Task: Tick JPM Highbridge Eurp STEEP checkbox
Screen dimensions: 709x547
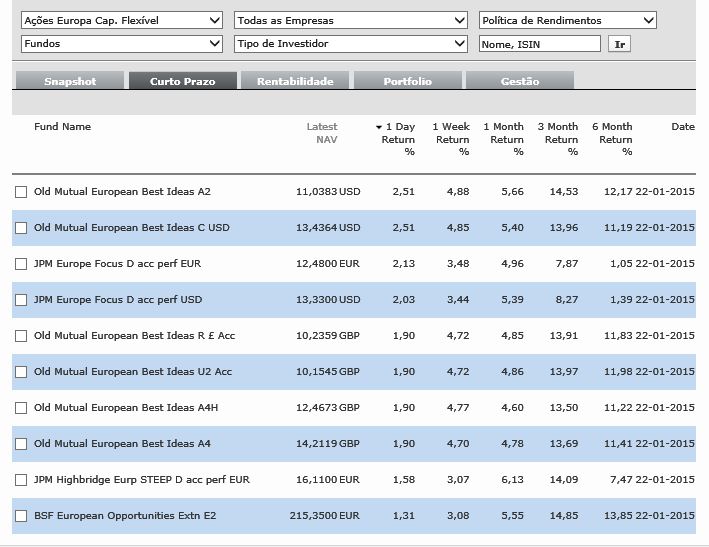Action: (21, 480)
